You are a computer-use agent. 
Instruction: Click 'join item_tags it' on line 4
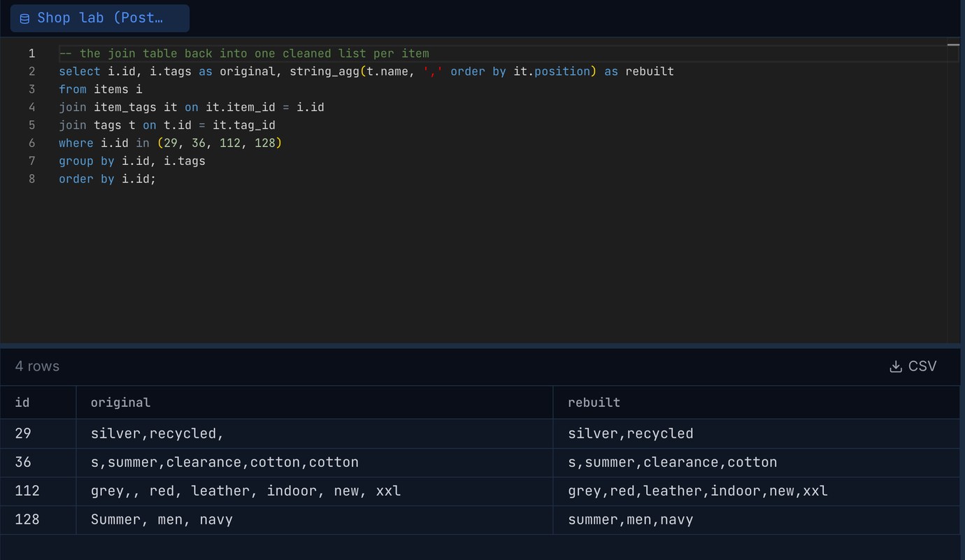point(192,107)
